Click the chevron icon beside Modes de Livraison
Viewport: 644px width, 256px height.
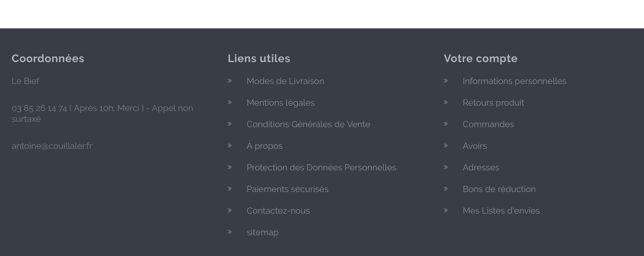click(230, 81)
